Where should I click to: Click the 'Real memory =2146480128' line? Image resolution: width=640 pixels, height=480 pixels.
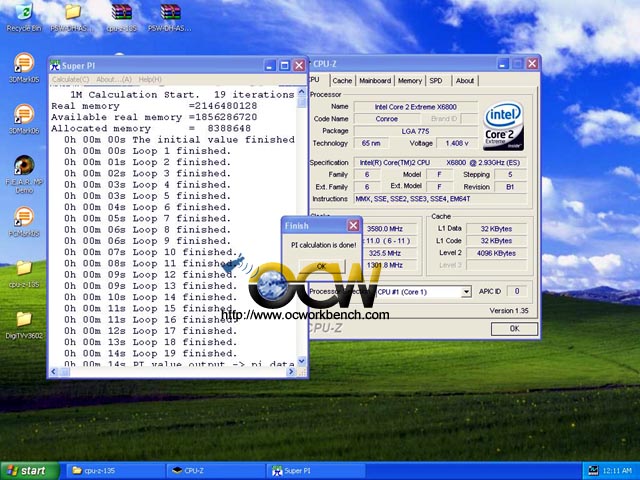154,106
